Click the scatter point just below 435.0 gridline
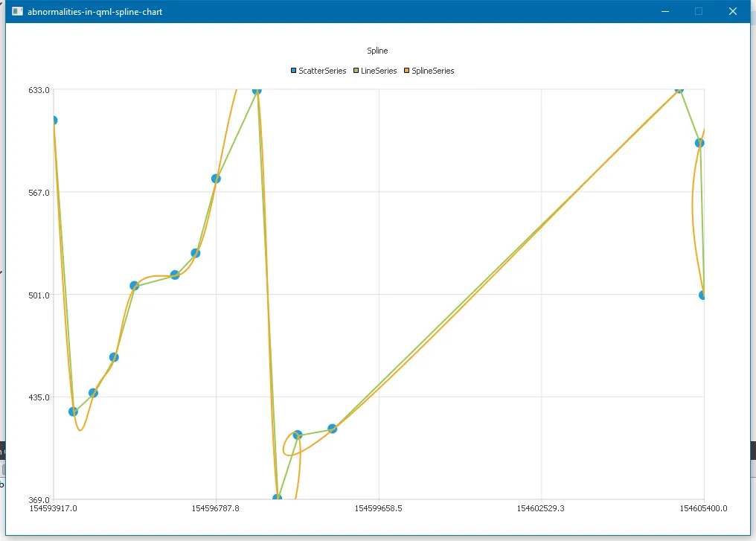The height and width of the screenshot is (541, 756). coord(73,412)
